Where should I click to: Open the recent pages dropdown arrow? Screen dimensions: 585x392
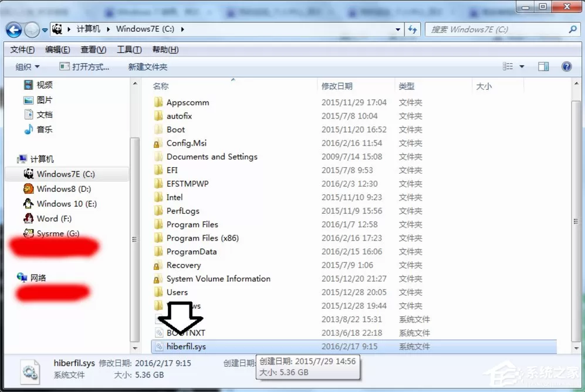click(45, 30)
